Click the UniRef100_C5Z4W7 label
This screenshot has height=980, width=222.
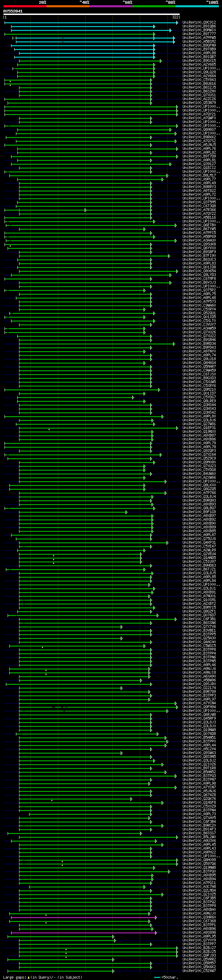(199, 971)
